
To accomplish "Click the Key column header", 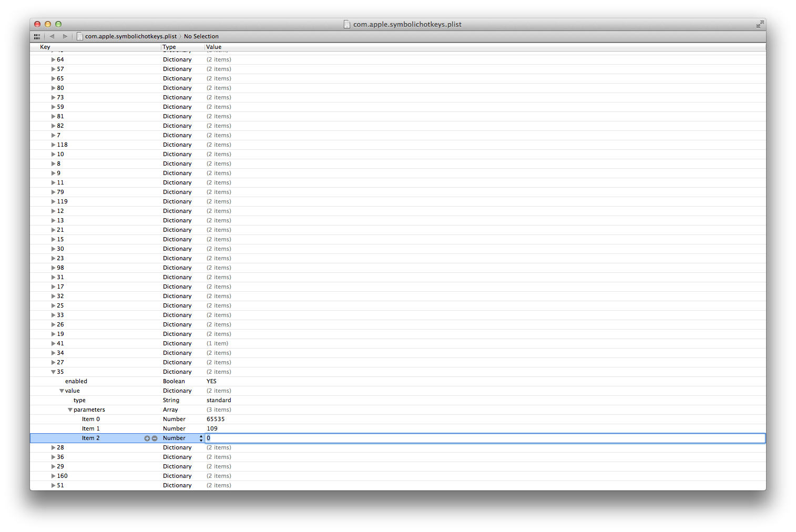I will point(95,47).
